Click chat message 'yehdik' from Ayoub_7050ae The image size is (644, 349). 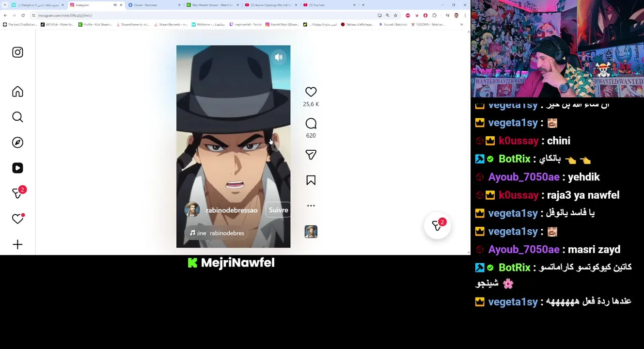[583, 177]
